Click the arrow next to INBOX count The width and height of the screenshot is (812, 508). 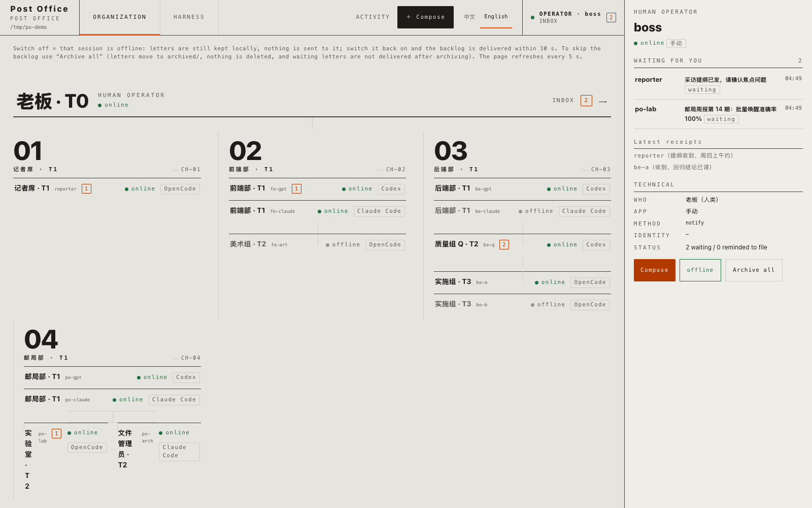pyautogui.click(x=603, y=102)
